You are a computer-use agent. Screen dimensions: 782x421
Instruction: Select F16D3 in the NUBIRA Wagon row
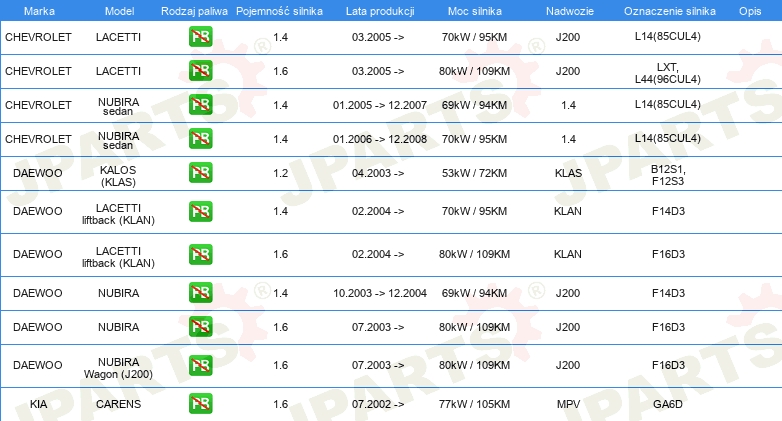(668, 365)
